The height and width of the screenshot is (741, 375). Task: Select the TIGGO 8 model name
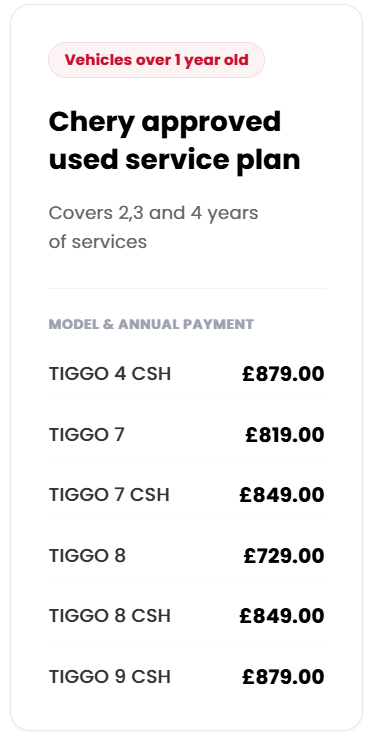[87, 555]
